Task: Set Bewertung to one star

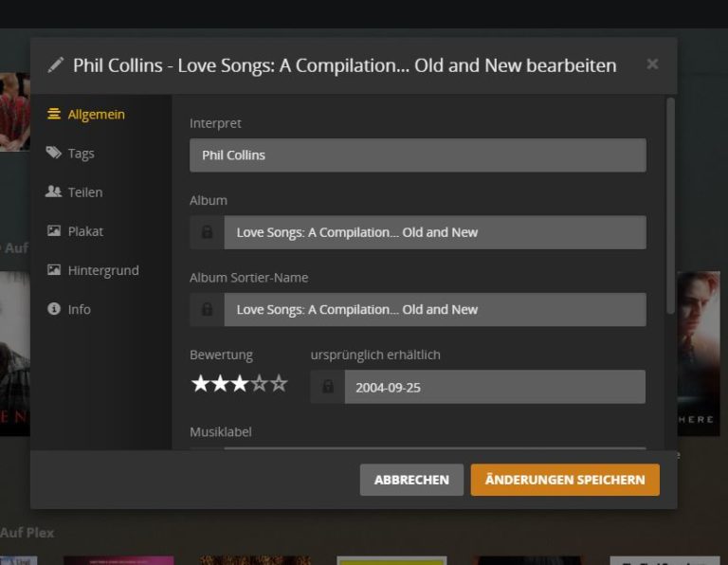Action: (x=200, y=384)
